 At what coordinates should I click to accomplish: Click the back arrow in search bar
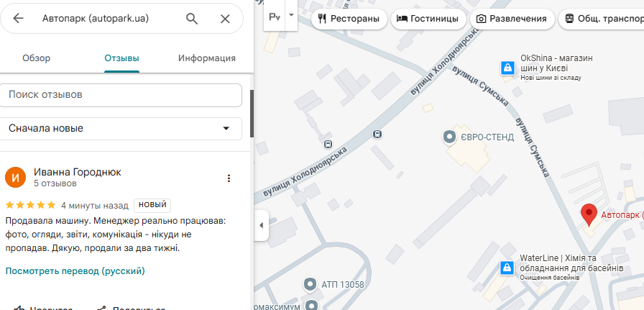[x=19, y=19]
